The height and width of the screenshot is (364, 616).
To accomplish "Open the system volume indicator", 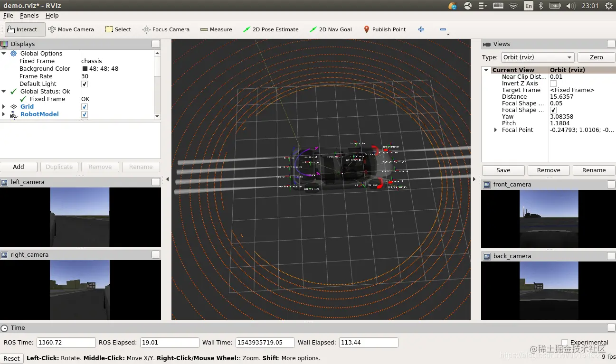I will click(570, 6).
